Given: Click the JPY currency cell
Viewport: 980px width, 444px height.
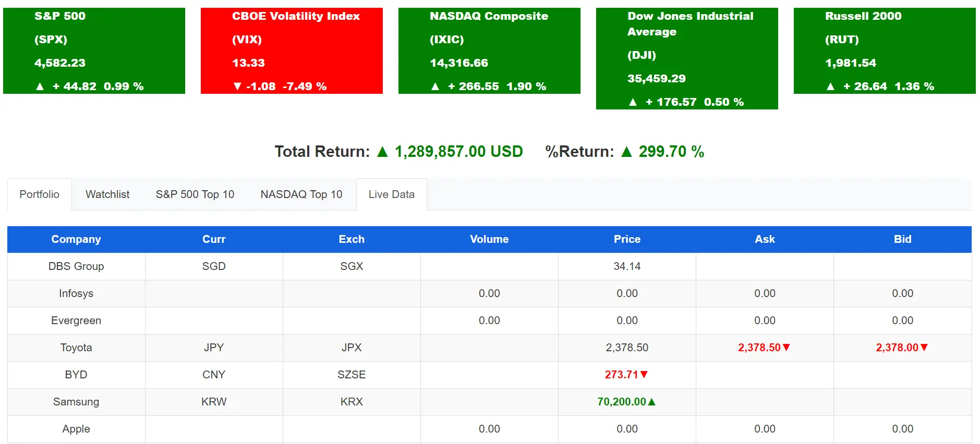Looking at the screenshot, I should coord(214,348).
